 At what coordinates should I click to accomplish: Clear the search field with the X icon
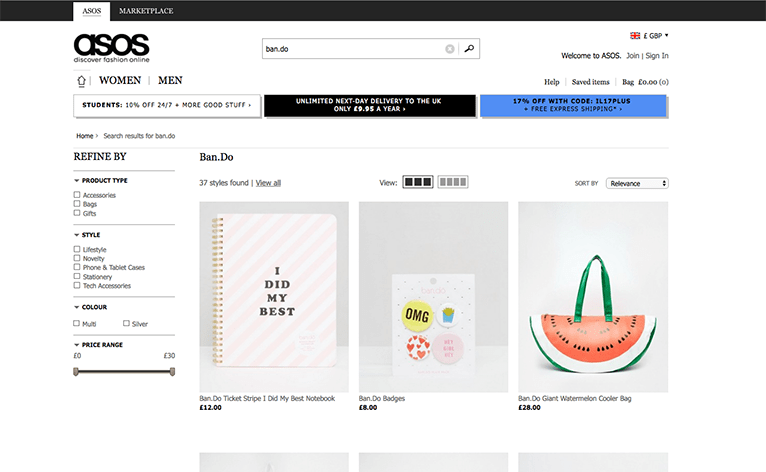[x=450, y=48]
